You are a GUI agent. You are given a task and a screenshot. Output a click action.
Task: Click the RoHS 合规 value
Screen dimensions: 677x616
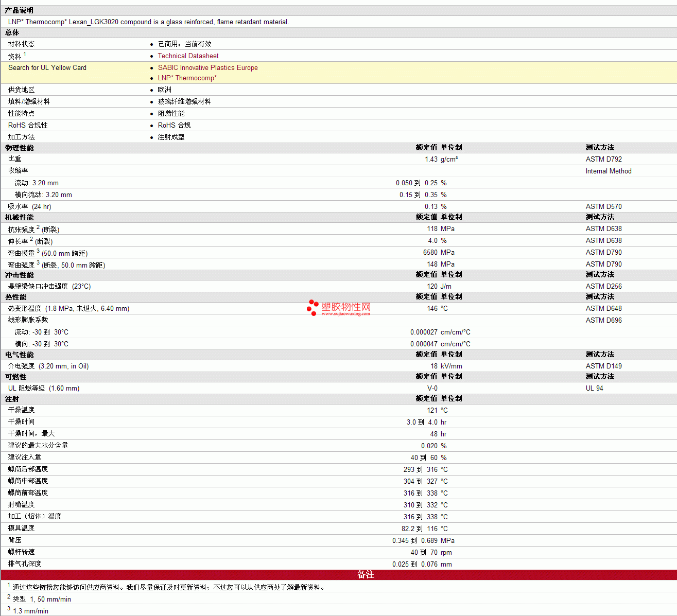pyautogui.click(x=174, y=125)
